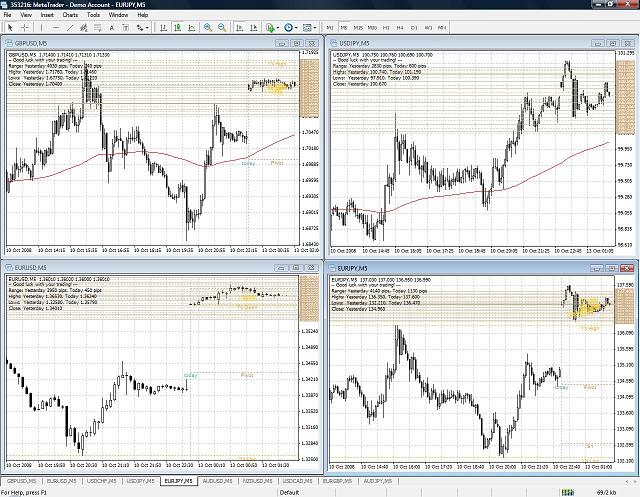
Task: Draw a horizontal line on chart
Action: (x=56, y=28)
